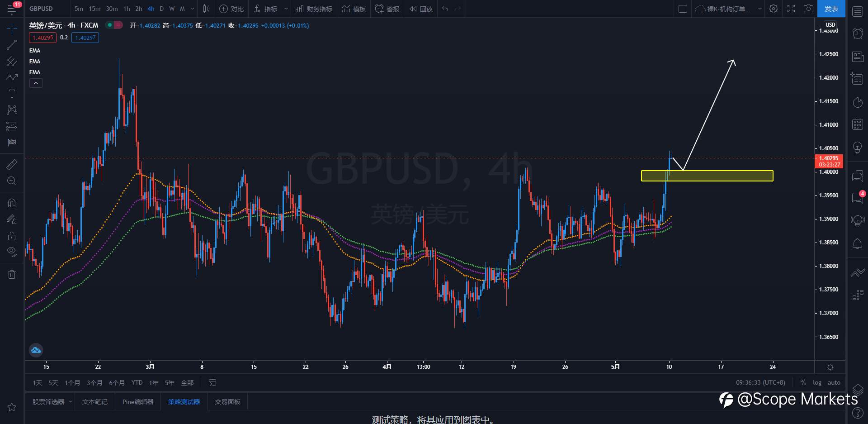Click the sell price 1.40295 button
Image resolution: width=868 pixels, height=424 pixels.
click(x=43, y=38)
